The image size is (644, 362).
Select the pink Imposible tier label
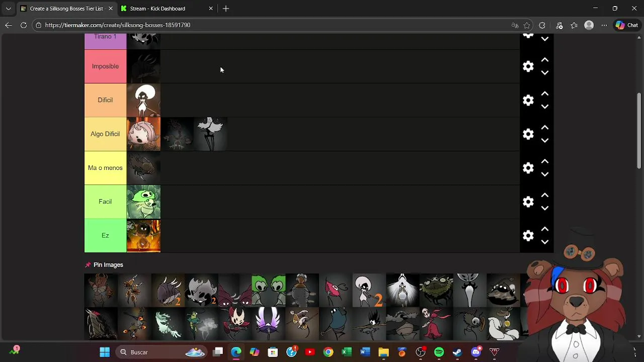point(105,66)
